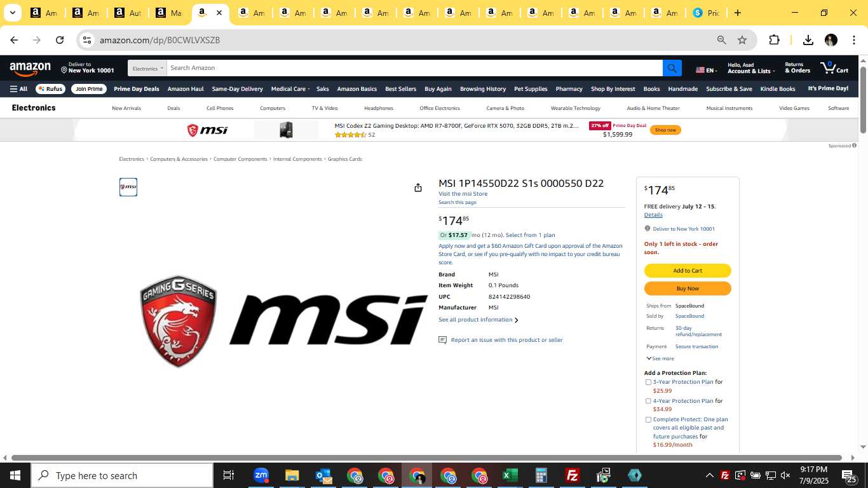868x488 pixels.
Task: Open Excel from the taskbar
Action: 510,475
